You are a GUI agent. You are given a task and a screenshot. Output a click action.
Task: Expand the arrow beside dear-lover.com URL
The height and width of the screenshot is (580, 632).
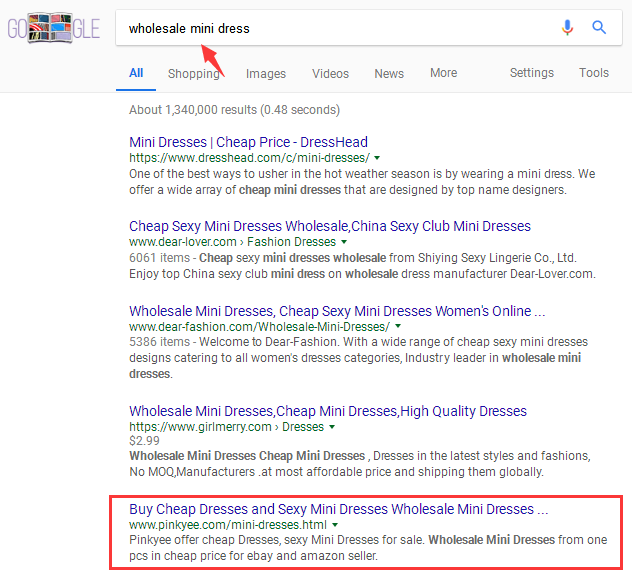click(x=344, y=242)
